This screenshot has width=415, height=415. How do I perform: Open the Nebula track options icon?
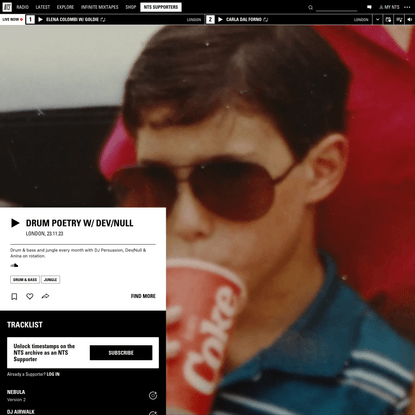pyautogui.click(x=153, y=396)
